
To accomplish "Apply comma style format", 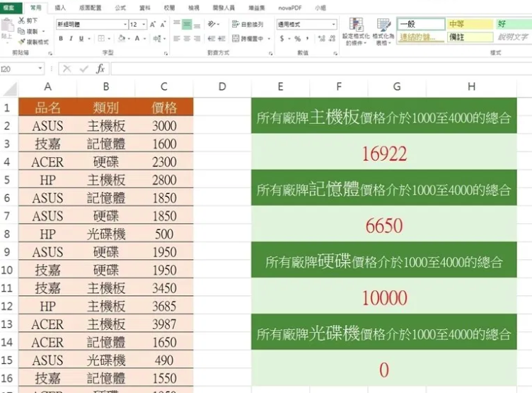I will pos(308,38).
